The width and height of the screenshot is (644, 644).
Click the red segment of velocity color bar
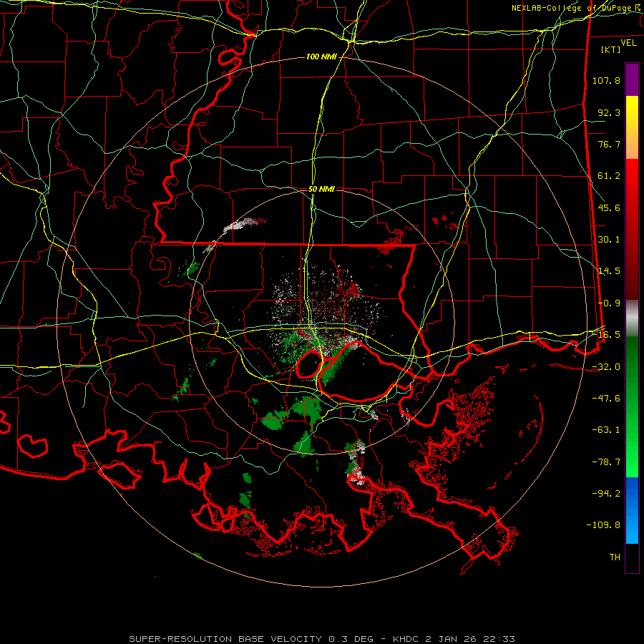(x=632, y=229)
